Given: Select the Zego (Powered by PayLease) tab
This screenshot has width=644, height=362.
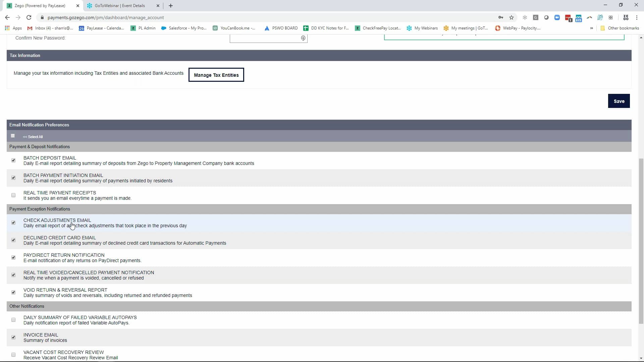Looking at the screenshot, I should coord(40,6).
